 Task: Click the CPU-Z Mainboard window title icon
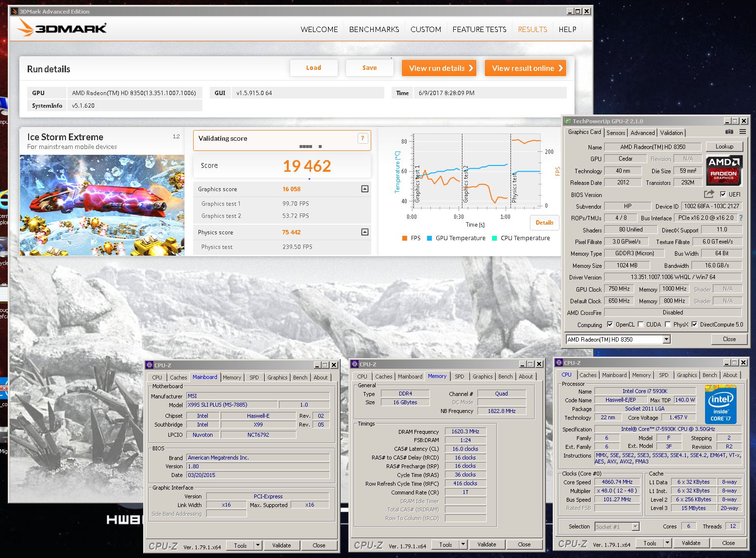click(x=150, y=365)
